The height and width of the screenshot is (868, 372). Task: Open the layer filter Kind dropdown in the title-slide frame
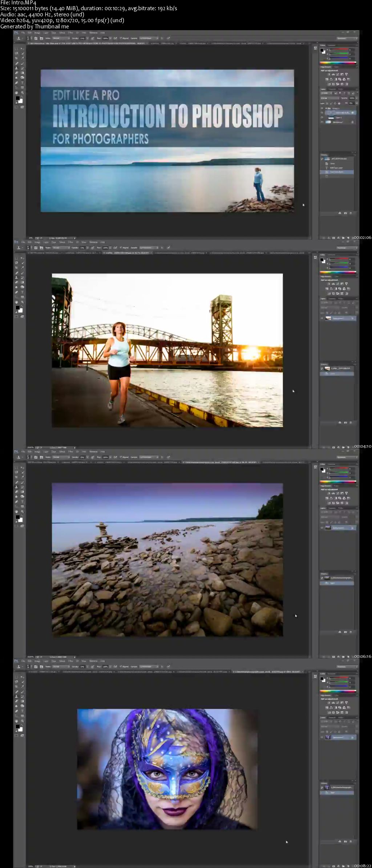(326, 93)
